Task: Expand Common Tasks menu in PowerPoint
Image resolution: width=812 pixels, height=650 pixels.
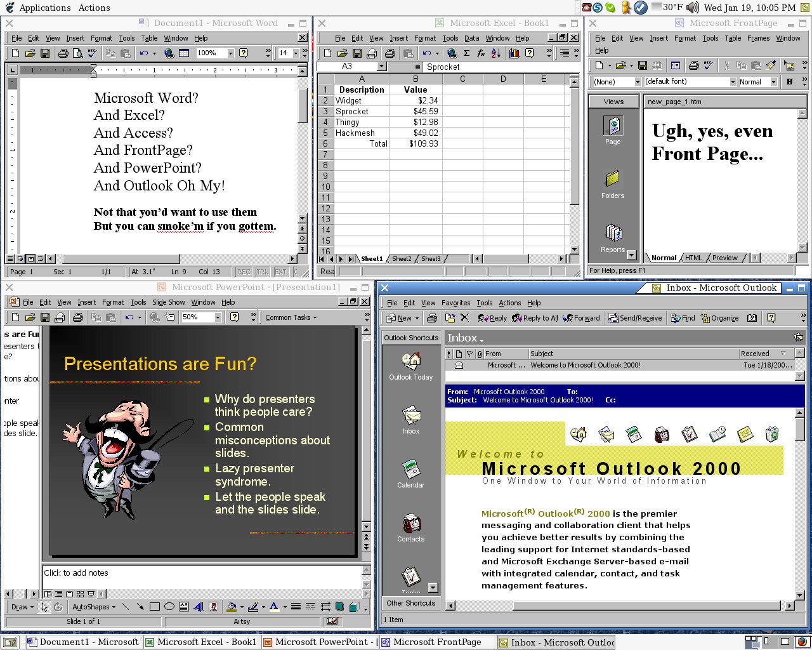Action: point(291,317)
